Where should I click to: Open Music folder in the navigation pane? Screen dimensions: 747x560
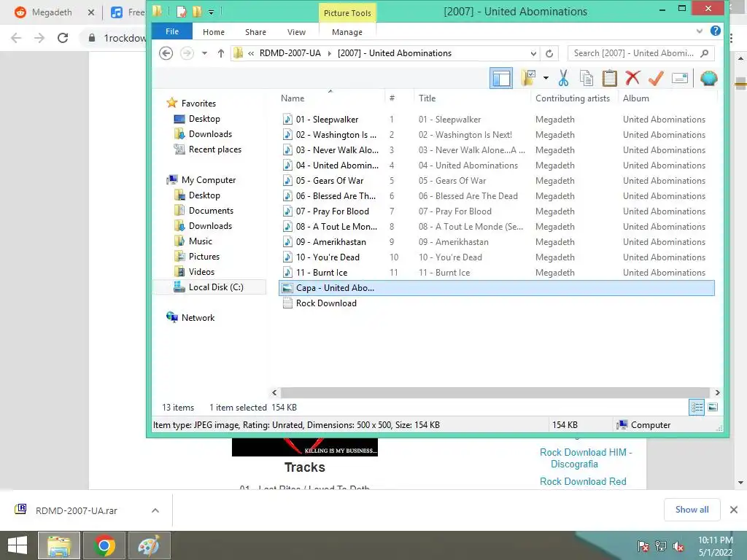point(200,241)
